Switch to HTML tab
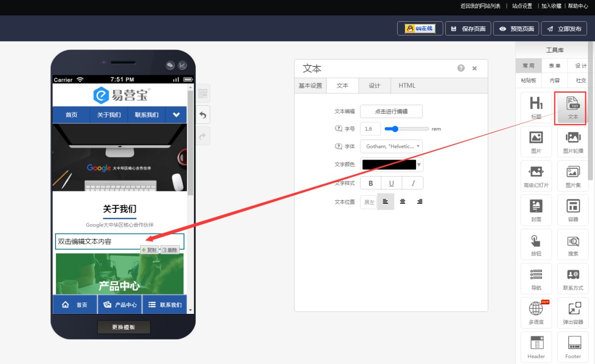The image size is (595, 364). pyautogui.click(x=407, y=85)
